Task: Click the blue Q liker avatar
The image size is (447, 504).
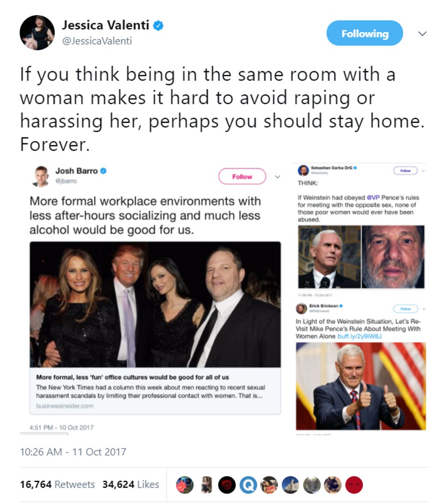Action: [x=248, y=485]
